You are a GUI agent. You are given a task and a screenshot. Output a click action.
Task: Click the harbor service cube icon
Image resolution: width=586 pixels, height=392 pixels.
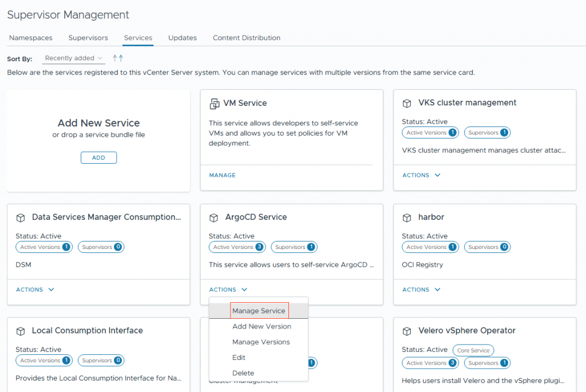point(407,218)
